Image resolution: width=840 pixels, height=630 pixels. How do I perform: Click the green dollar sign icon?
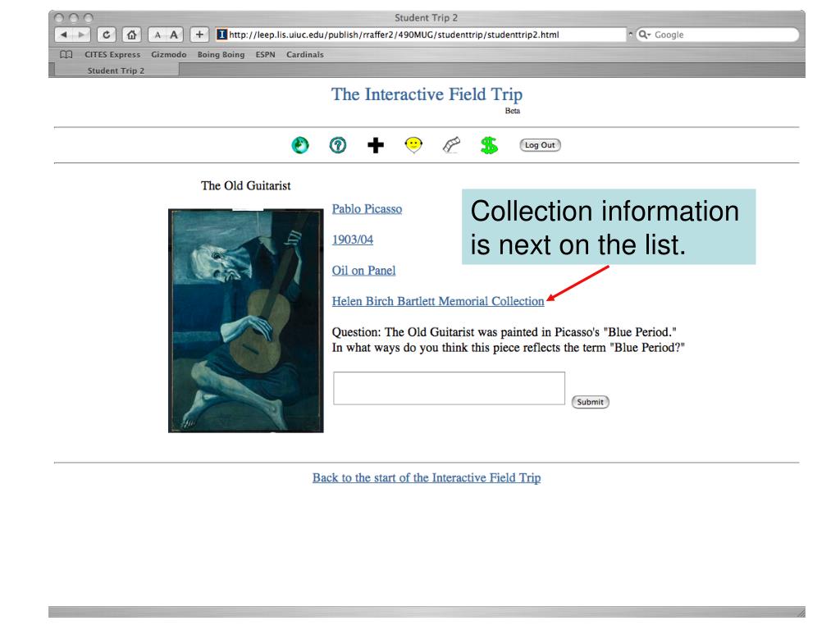489,145
